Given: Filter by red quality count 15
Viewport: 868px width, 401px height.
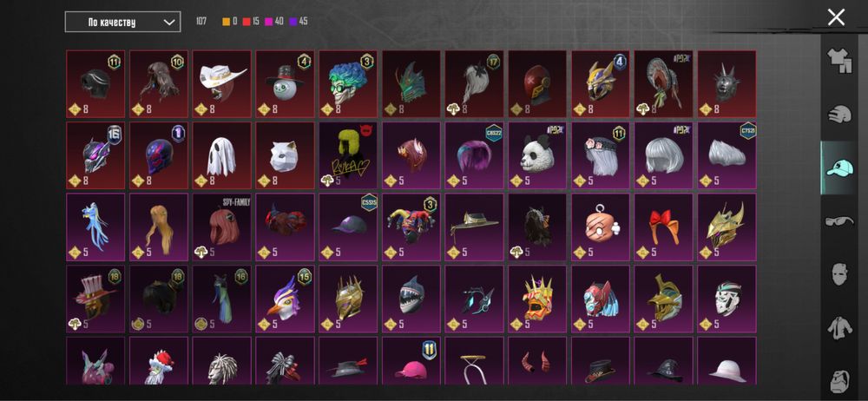Looking at the screenshot, I should 251,22.
